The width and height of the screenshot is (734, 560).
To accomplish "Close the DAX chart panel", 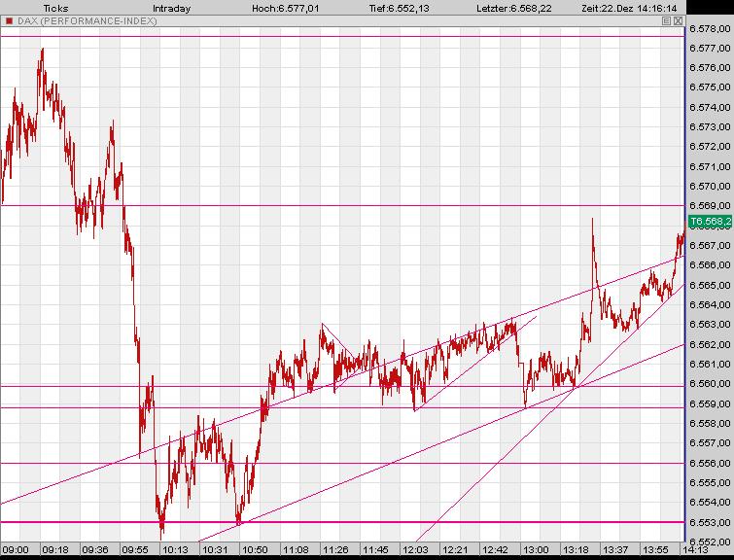I will tap(678, 21).
